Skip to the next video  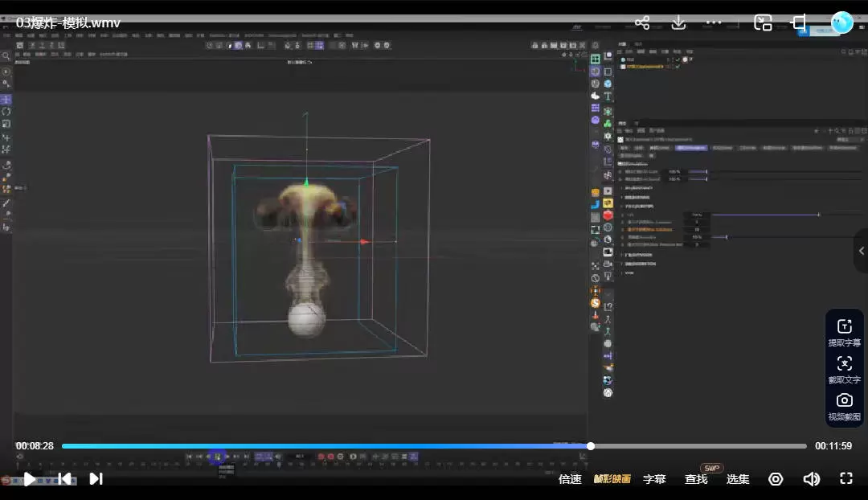(96, 479)
